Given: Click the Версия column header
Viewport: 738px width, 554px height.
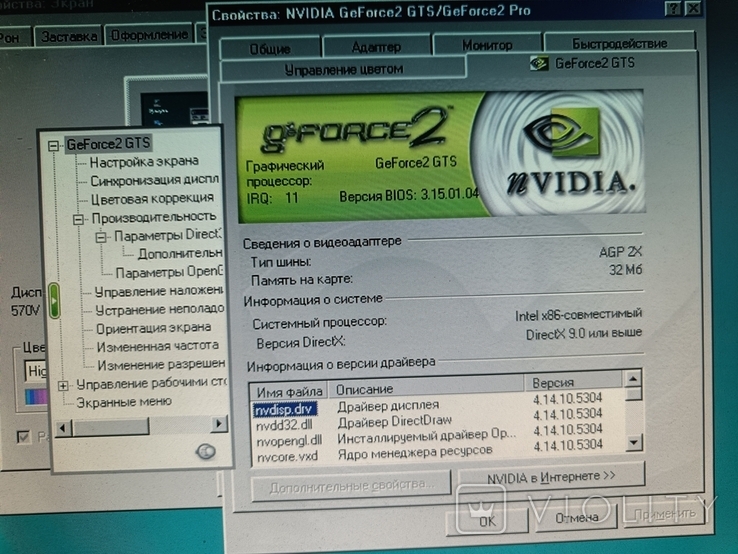Looking at the screenshot, I should [575, 382].
